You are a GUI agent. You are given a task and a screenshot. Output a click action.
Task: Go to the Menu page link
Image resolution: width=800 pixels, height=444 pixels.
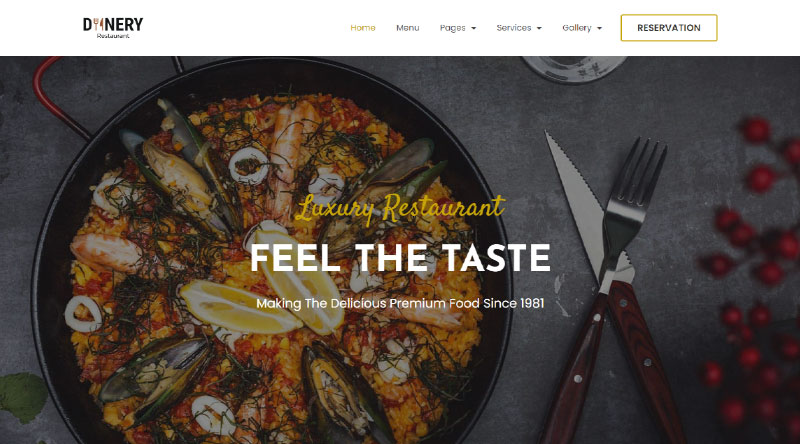click(408, 28)
